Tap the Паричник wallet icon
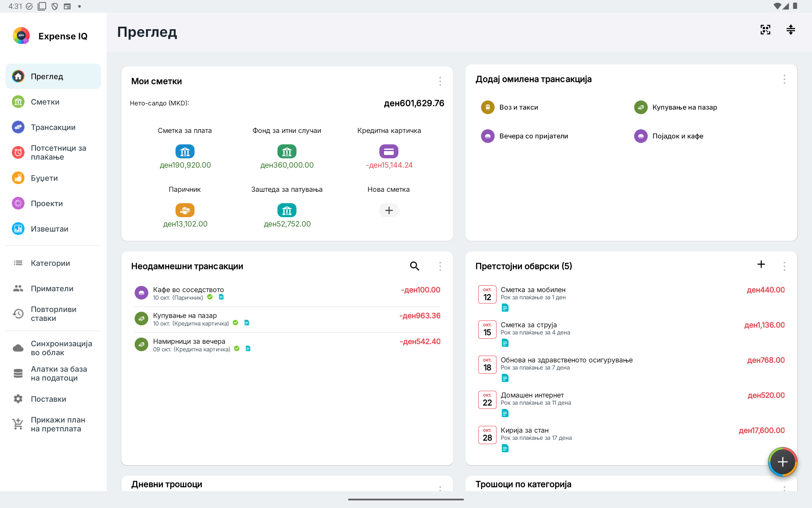This screenshot has height=508, width=812. point(185,210)
